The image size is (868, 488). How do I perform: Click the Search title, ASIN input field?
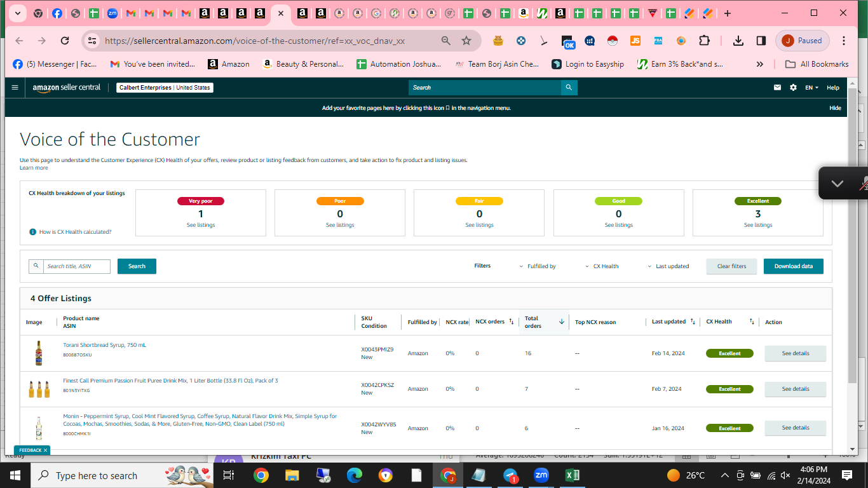(x=76, y=266)
